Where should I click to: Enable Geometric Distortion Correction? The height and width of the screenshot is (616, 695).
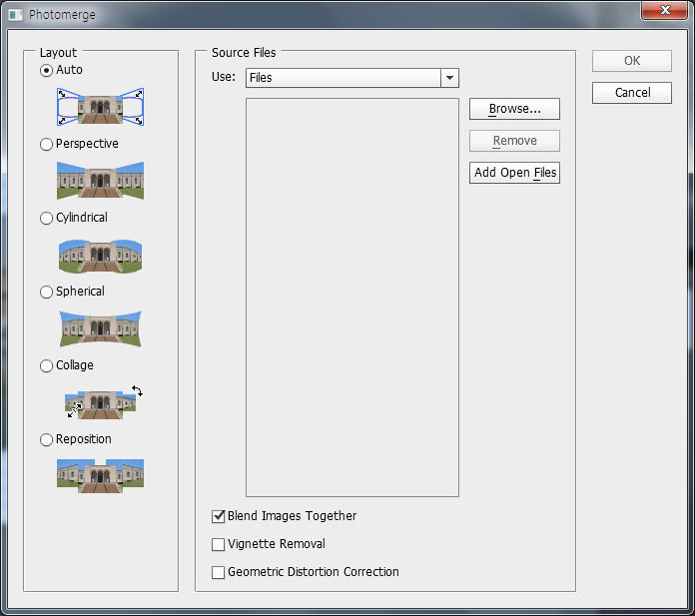pyautogui.click(x=219, y=573)
